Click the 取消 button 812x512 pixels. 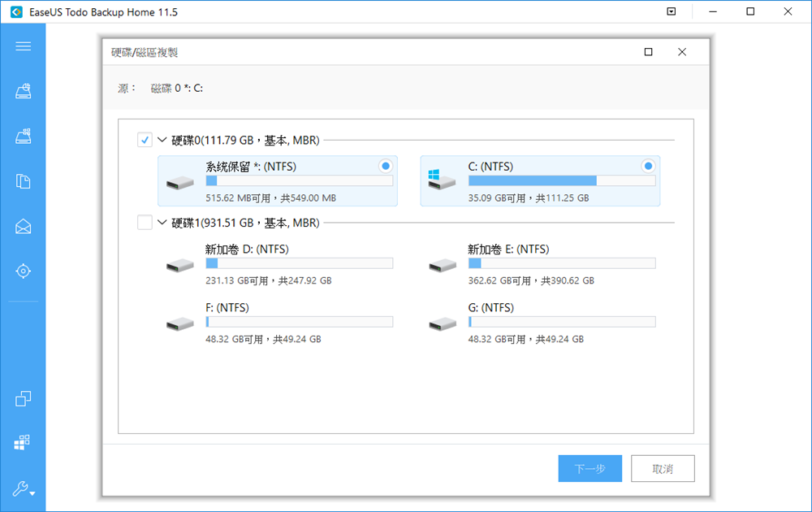tap(663, 469)
